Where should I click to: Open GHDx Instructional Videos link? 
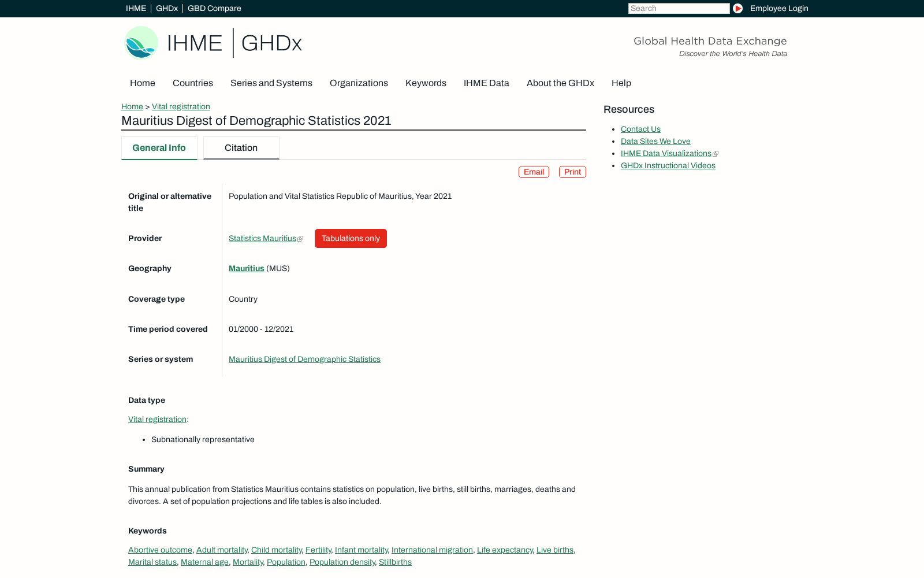[x=668, y=166]
